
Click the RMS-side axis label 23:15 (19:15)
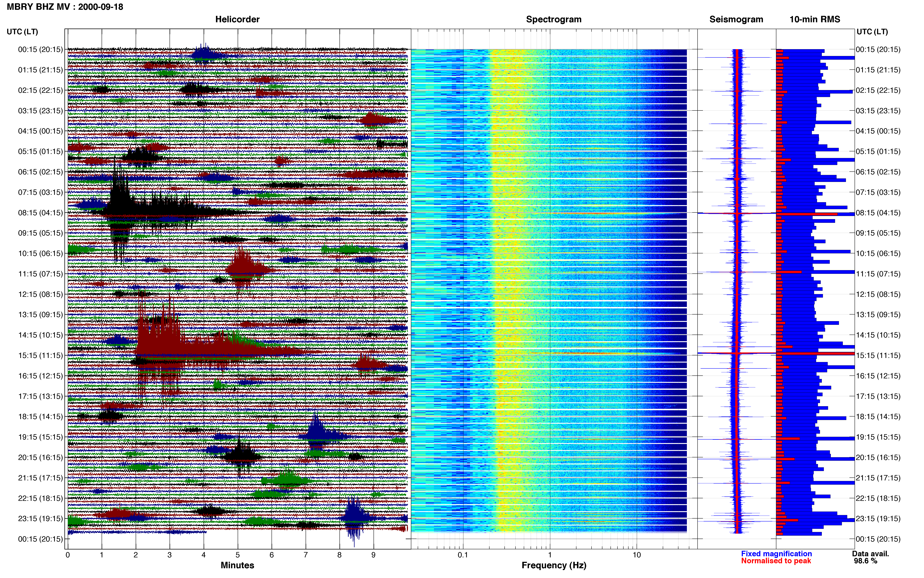[878, 518]
